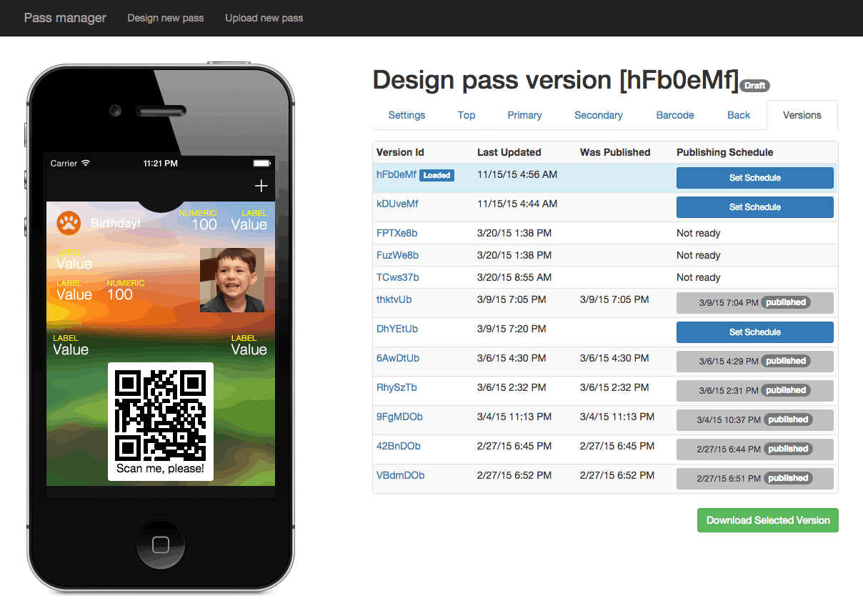Open version VBdmDOb link
This screenshot has height=616, width=863.
(x=401, y=475)
